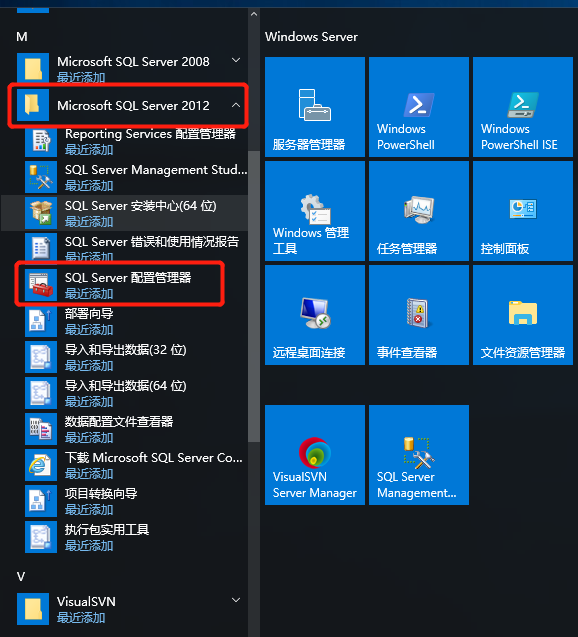Click the SQL Server Management Studio list icon

[x=41, y=177]
